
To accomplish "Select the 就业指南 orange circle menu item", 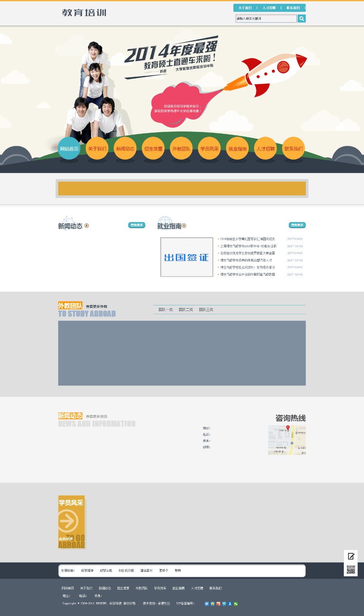I will tap(237, 148).
